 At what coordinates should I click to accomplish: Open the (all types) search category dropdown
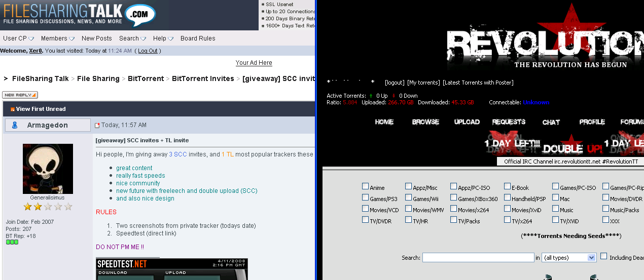tap(568, 258)
